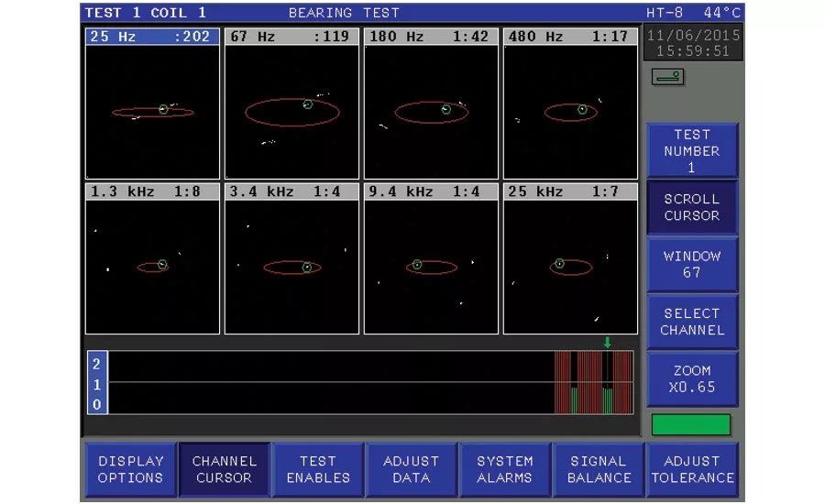The height and width of the screenshot is (504, 825).
Task: Click the 1.3 kHz 1:8 header
Action: tap(152, 192)
